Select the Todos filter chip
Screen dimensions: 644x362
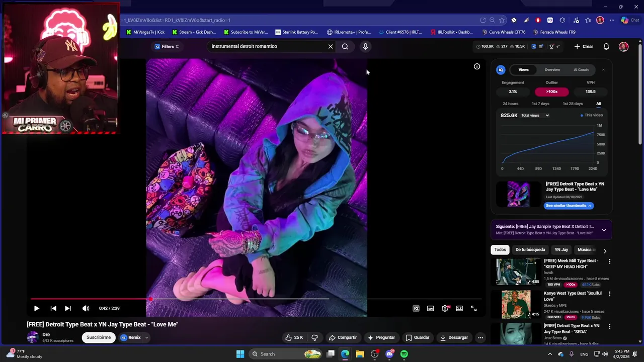[x=500, y=249]
